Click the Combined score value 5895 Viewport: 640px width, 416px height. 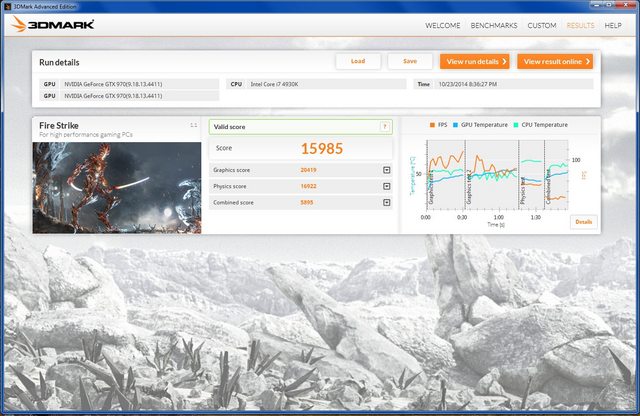(307, 202)
